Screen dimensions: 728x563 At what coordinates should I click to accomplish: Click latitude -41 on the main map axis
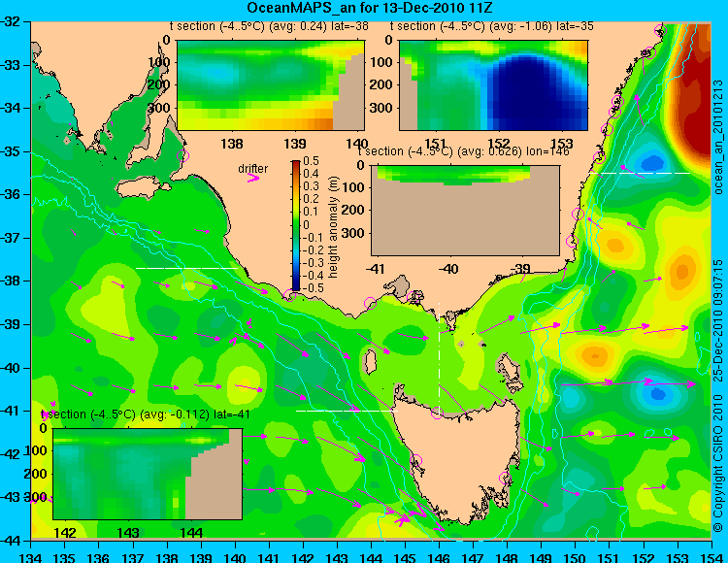11,411
